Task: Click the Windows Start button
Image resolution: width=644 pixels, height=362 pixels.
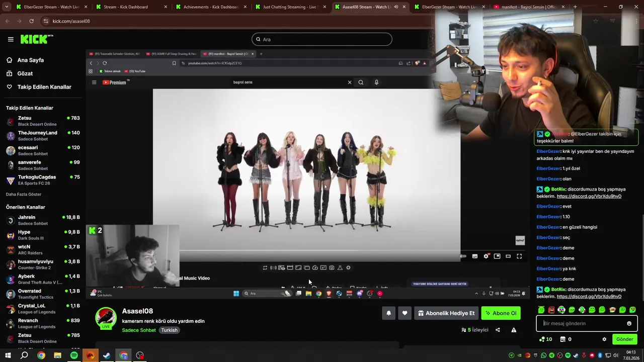Action: (x=8, y=355)
